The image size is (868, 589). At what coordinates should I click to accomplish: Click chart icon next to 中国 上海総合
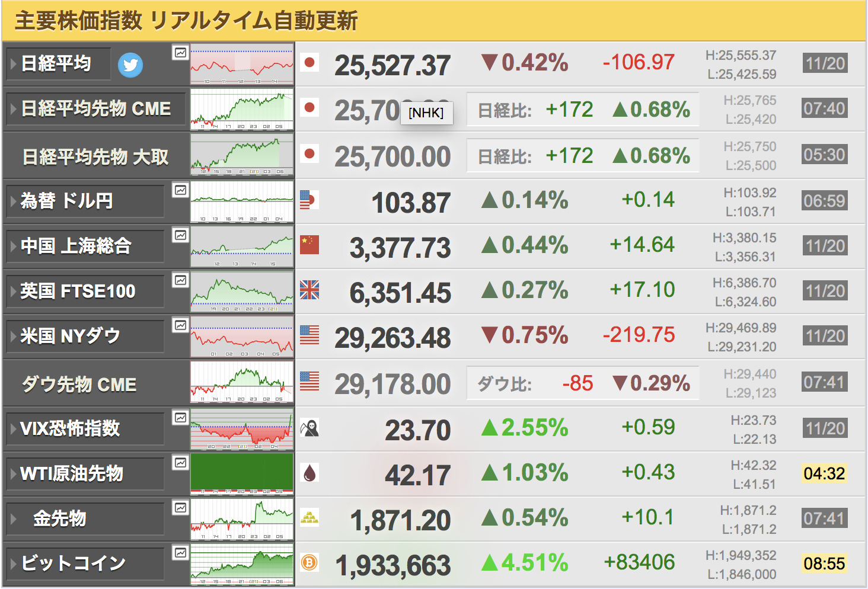(181, 235)
